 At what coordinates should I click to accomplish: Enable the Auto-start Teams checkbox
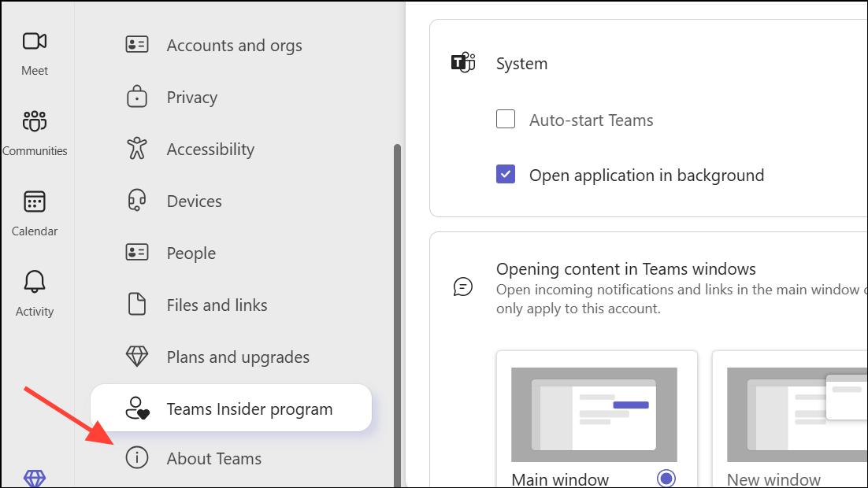pyautogui.click(x=506, y=119)
